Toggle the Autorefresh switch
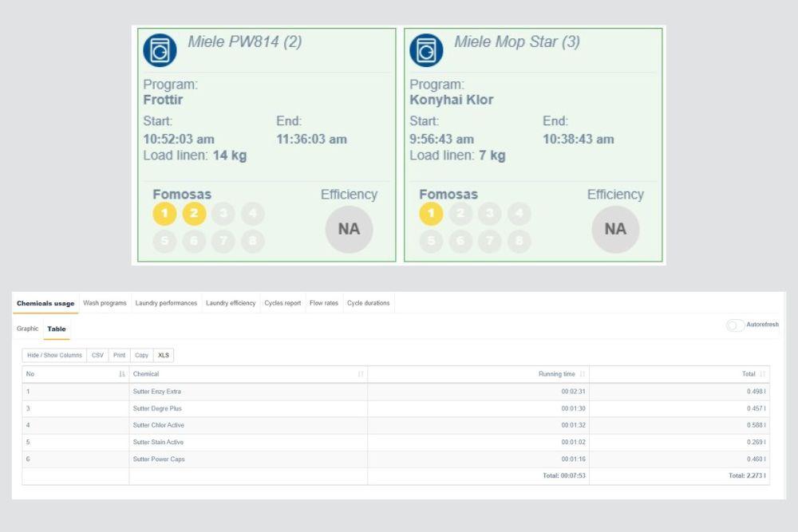The width and height of the screenshot is (798, 532). pyautogui.click(x=735, y=325)
